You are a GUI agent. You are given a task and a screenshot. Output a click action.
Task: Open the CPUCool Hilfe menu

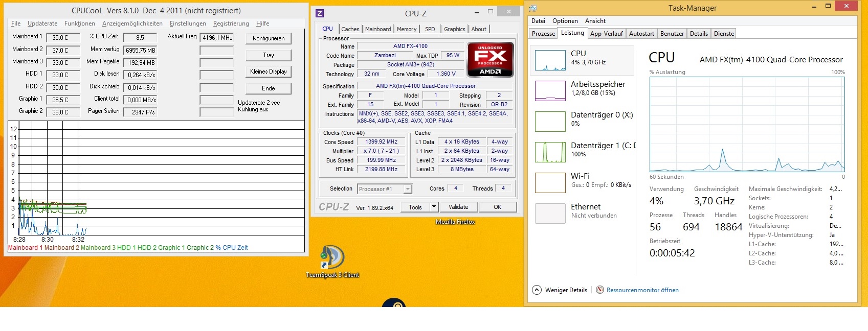pyautogui.click(x=263, y=23)
